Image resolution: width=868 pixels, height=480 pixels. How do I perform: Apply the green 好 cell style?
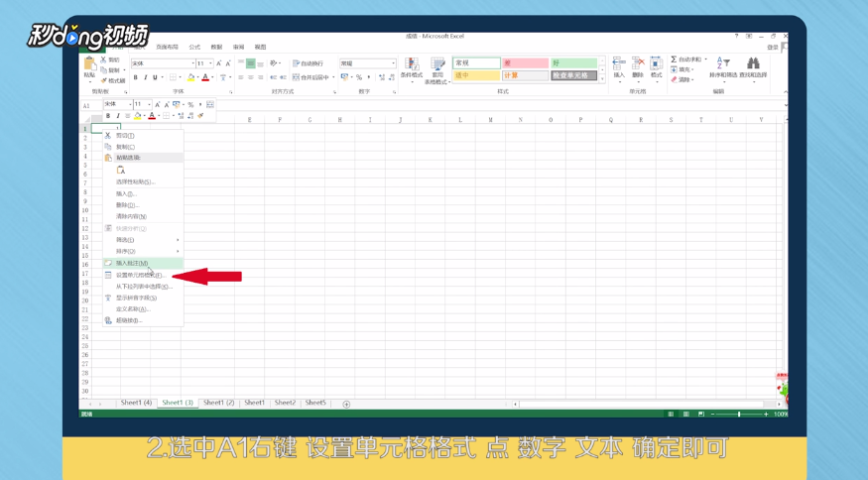(573, 63)
